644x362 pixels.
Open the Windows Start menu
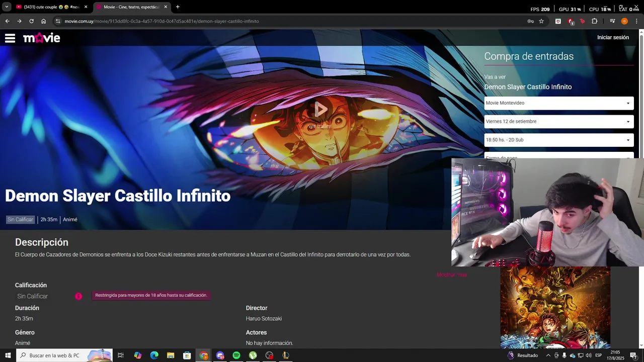pyautogui.click(x=8, y=355)
